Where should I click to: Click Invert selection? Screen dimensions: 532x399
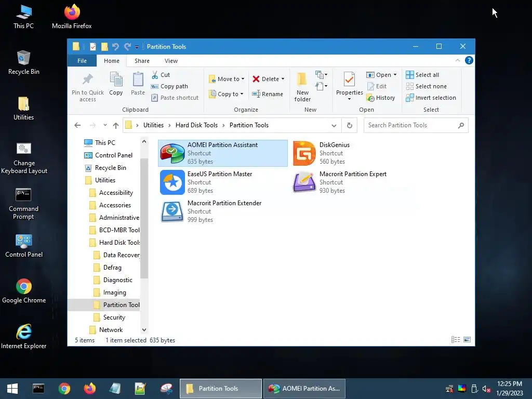pos(431,98)
